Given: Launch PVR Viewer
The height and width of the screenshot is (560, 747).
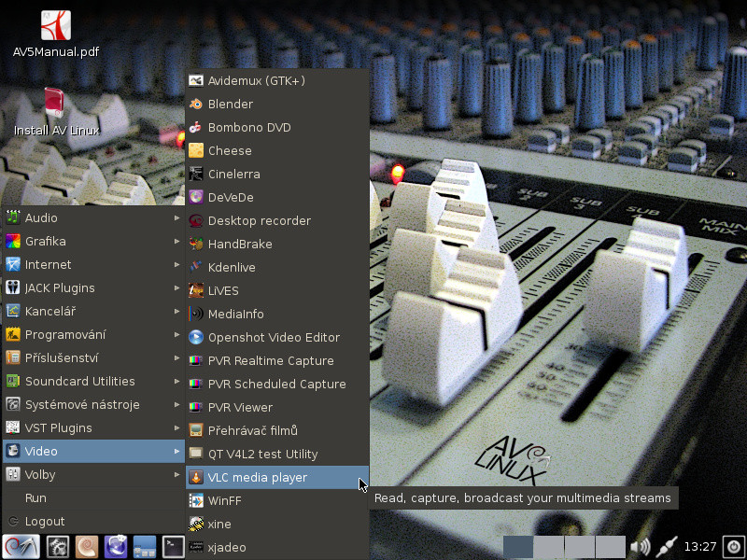Looking at the screenshot, I should point(277,407).
